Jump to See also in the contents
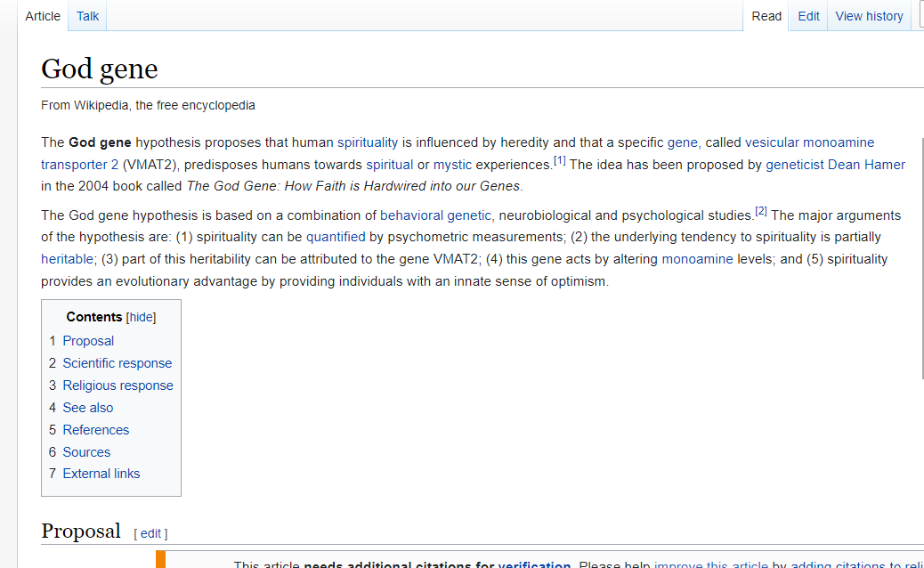924x568 pixels. (x=88, y=408)
